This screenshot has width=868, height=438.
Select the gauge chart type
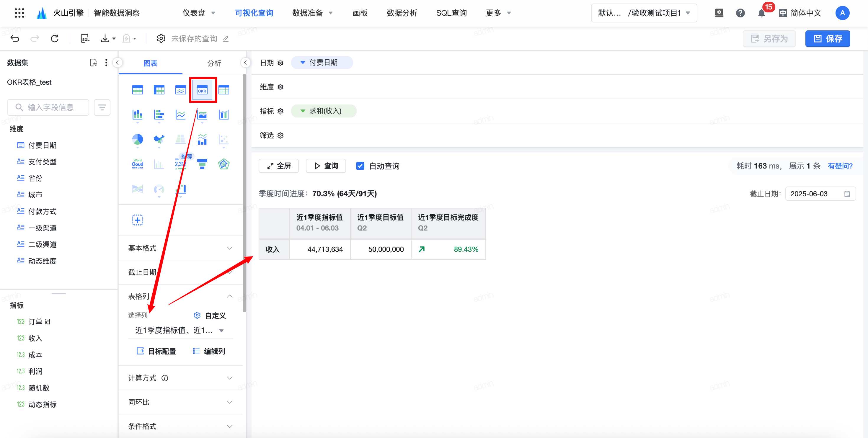point(159,189)
